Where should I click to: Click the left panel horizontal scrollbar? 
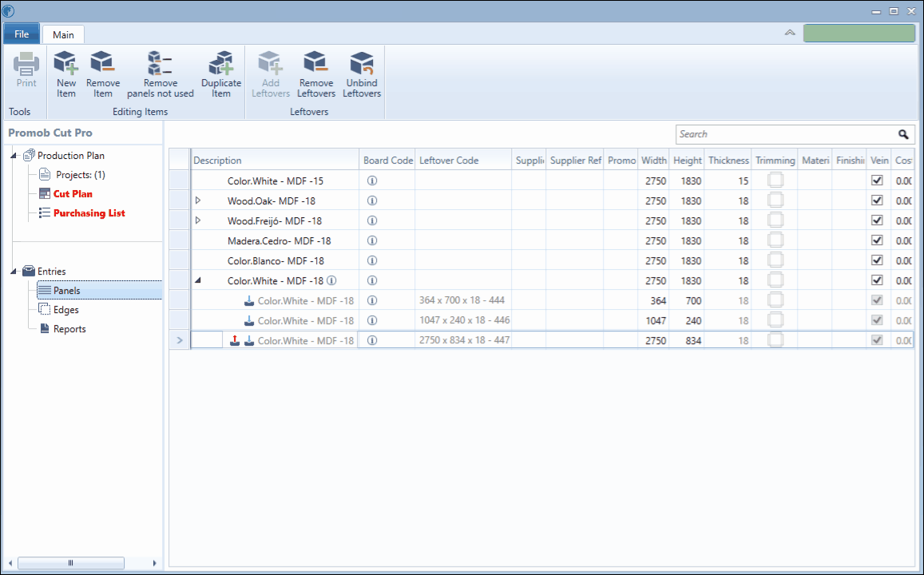(x=70, y=563)
